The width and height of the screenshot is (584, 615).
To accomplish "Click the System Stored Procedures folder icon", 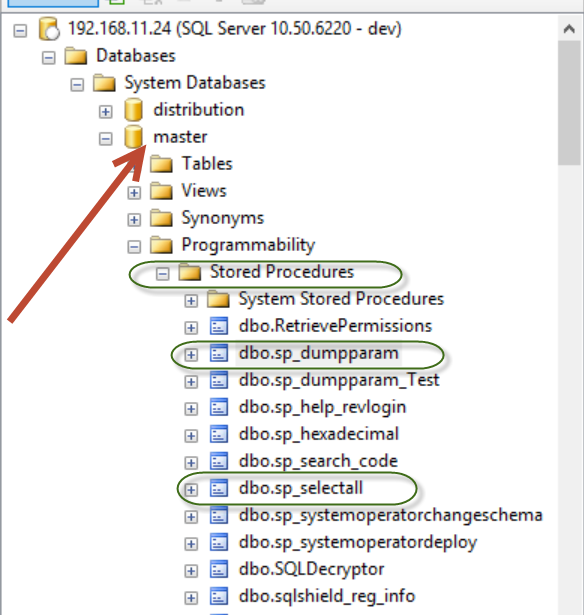I will (218, 299).
